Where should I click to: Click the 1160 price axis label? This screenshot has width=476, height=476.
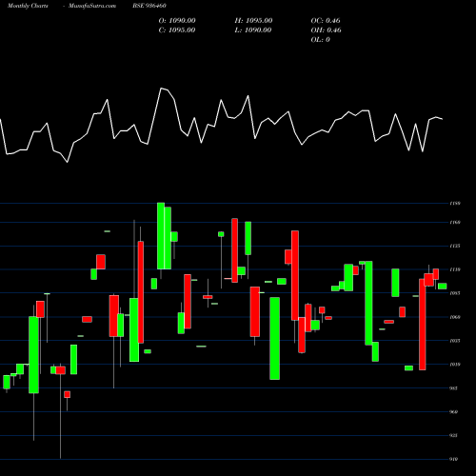[x=455, y=222]
